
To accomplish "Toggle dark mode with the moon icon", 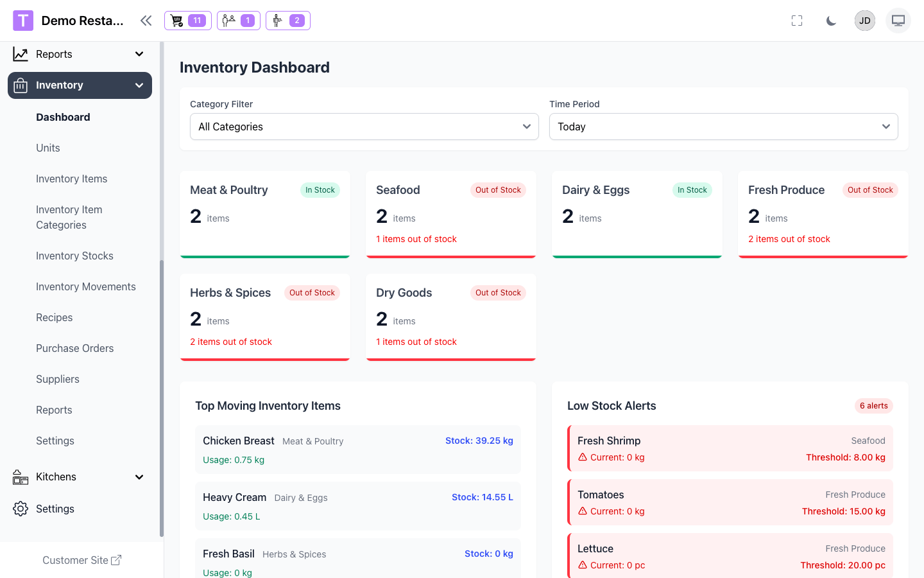I will point(831,21).
